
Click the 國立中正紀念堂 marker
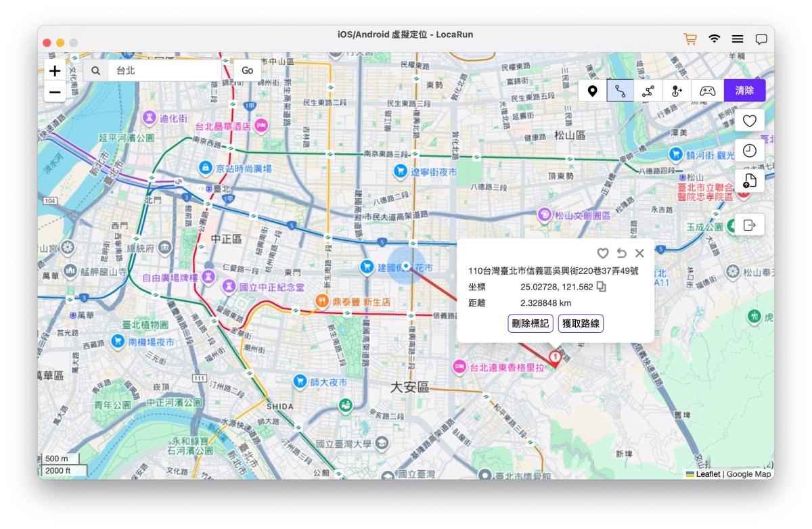pos(229,287)
